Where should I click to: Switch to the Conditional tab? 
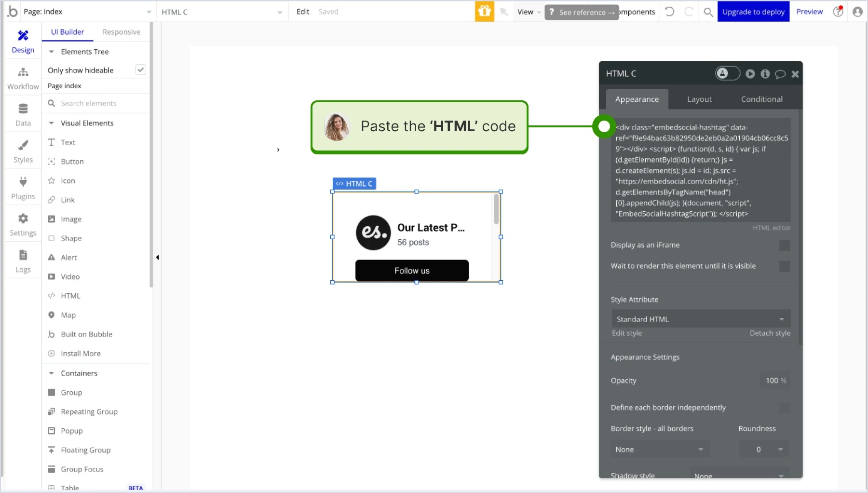coord(762,99)
